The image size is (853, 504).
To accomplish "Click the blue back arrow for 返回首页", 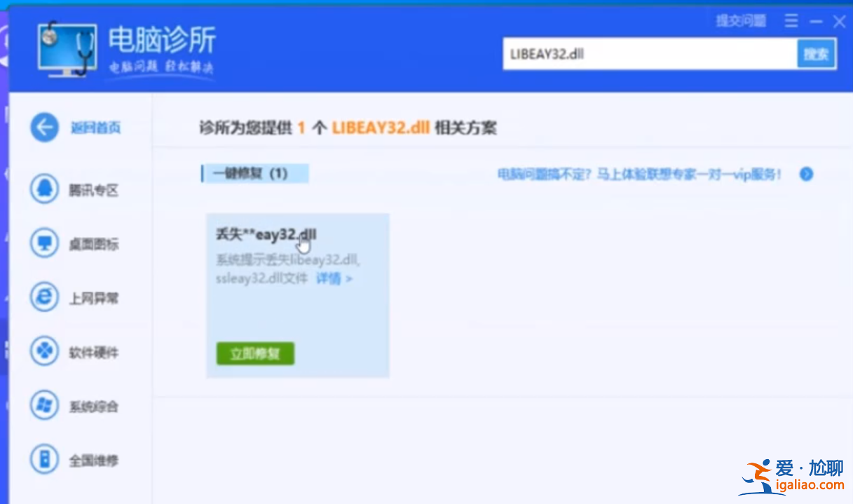I will coord(43,128).
